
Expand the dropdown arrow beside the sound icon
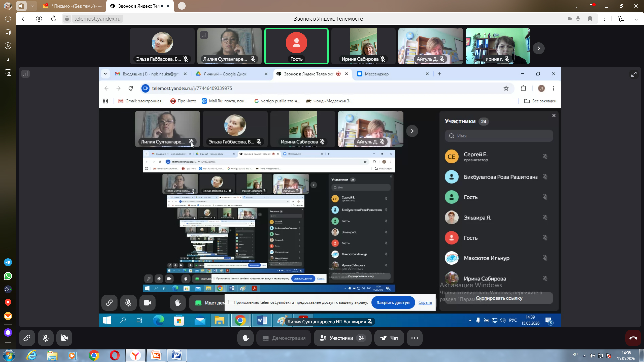point(32,6)
